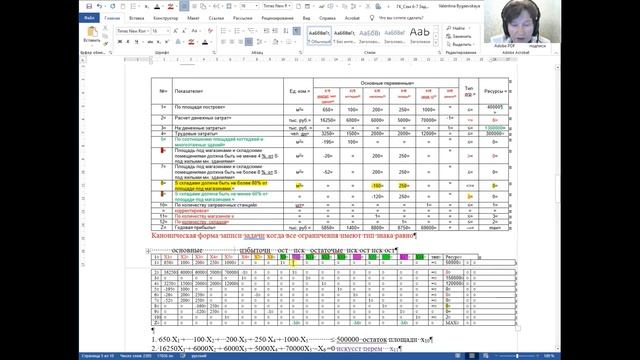
Task: Sort the selected text
Action: click(x=286, y=31)
